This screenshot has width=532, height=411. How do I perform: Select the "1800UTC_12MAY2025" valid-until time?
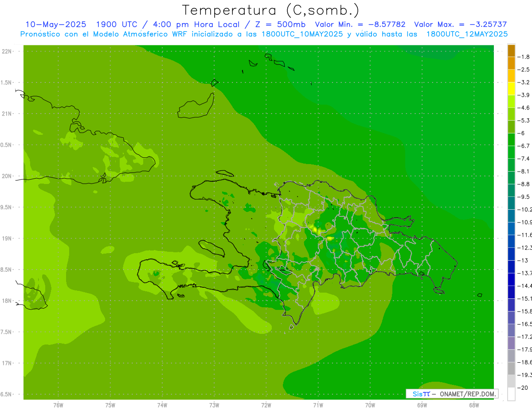pos(467,34)
